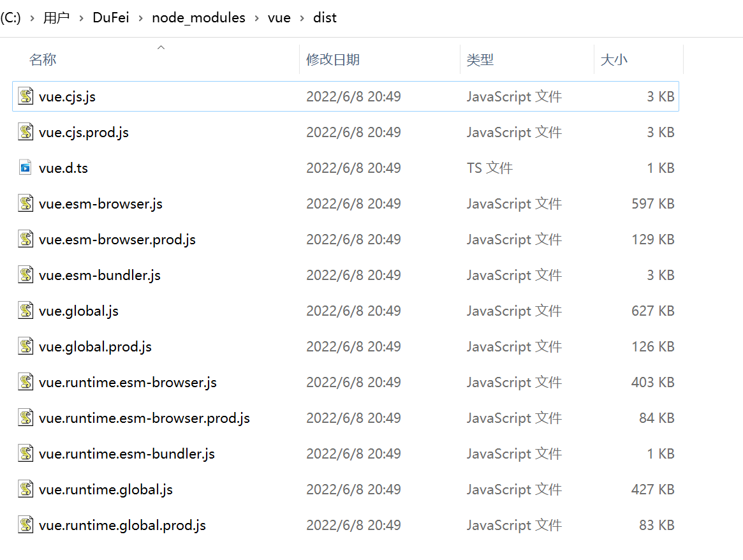The image size is (743, 560).
Task: Sort files by the 修改日期 column header
Action: [333, 60]
